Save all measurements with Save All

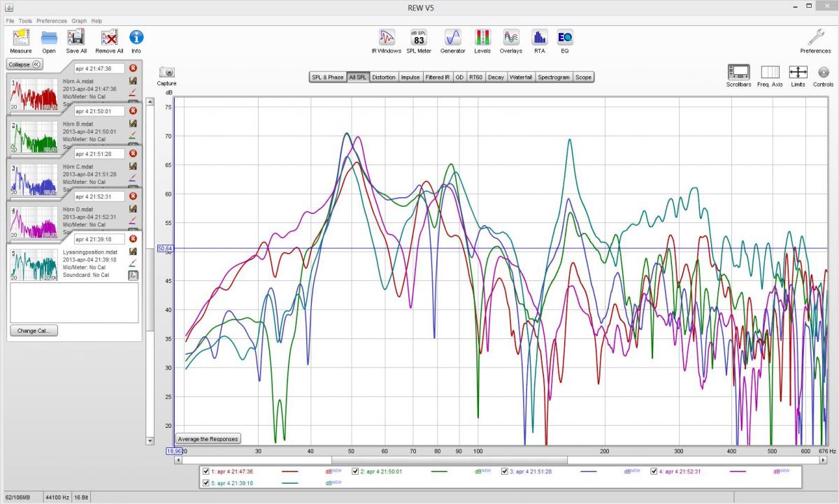76,38
